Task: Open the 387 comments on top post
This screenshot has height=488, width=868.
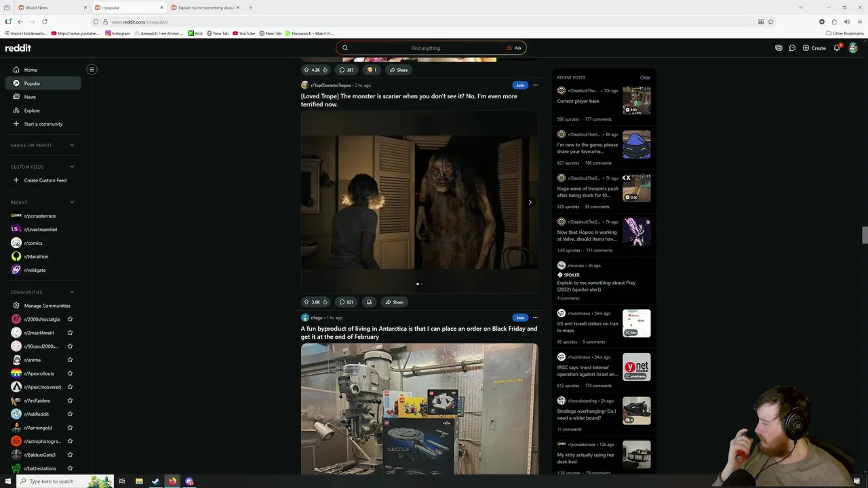Action: pyautogui.click(x=347, y=70)
